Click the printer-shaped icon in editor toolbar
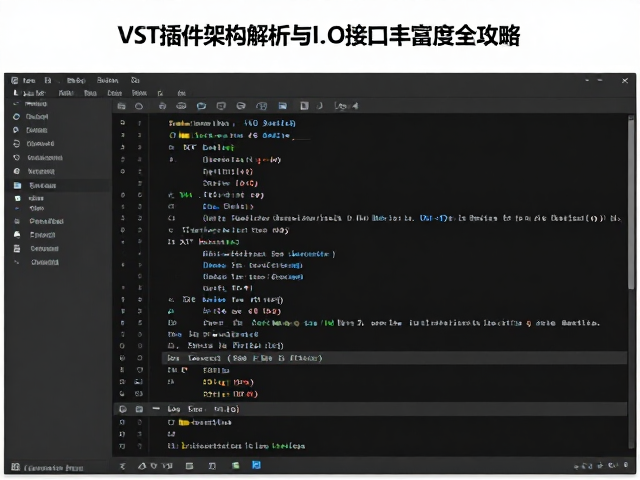This screenshot has width=640, height=480. (x=162, y=106)
